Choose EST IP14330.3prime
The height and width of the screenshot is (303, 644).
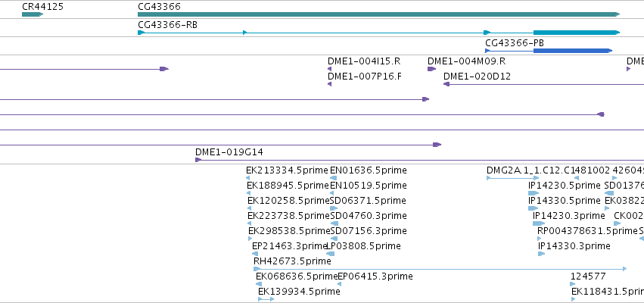(574, 246)
